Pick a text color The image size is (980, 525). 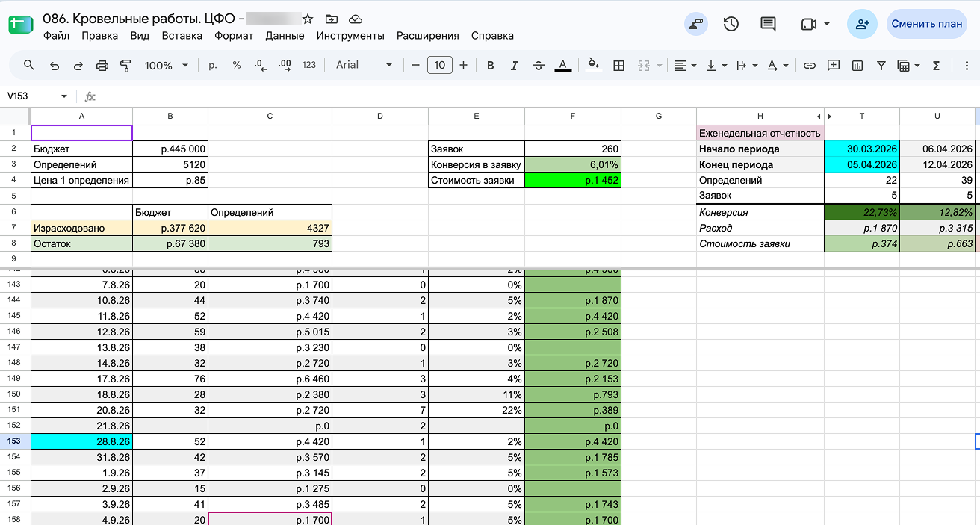[563, 66]
